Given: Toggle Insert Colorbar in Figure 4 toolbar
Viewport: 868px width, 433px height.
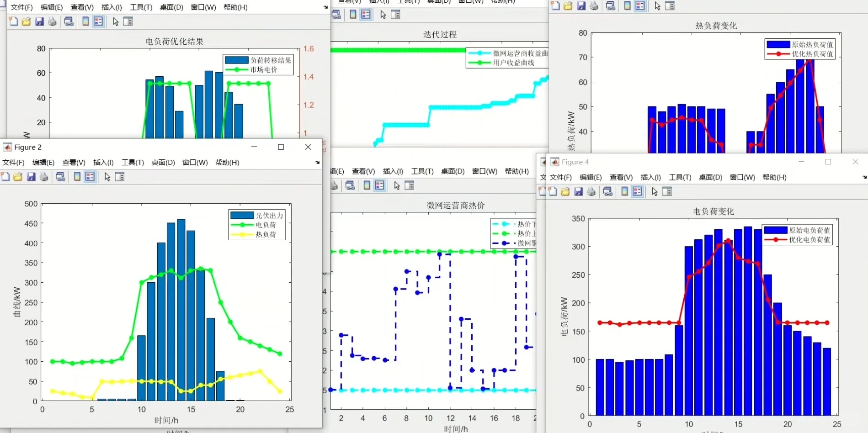Looking at the screenshot, I should pyautogui.click(x=624, y=192).
